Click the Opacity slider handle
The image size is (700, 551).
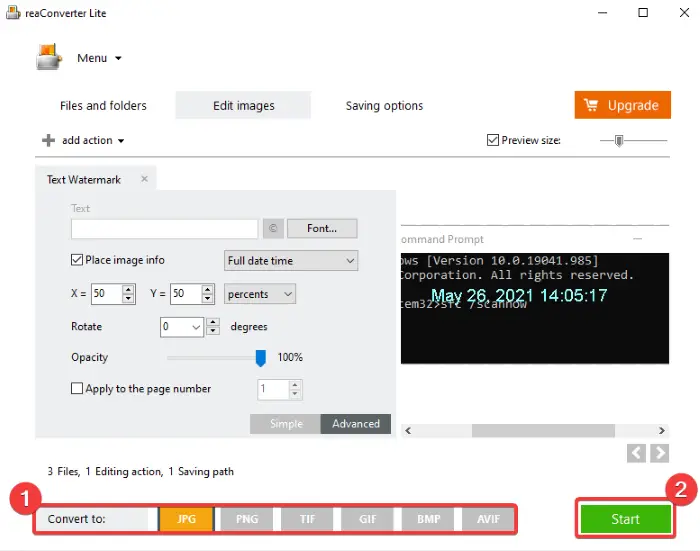[x=261, y=358]
